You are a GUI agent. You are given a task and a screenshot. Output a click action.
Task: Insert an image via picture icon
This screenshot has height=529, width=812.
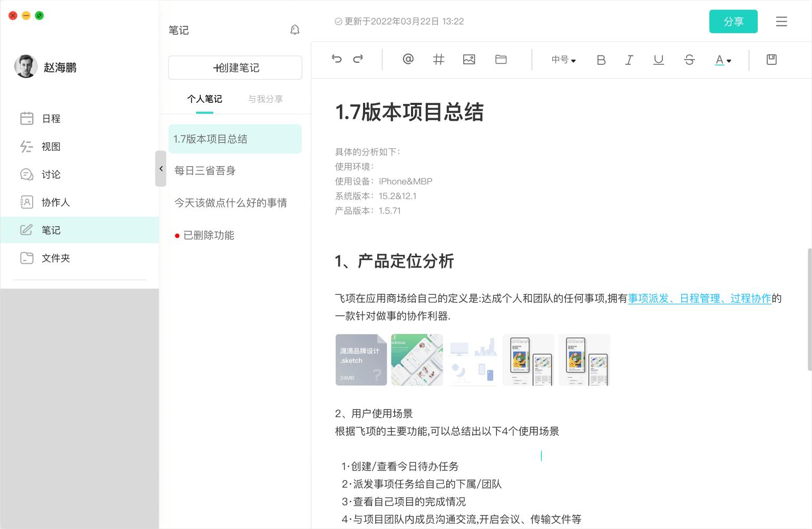pos(469,59)
